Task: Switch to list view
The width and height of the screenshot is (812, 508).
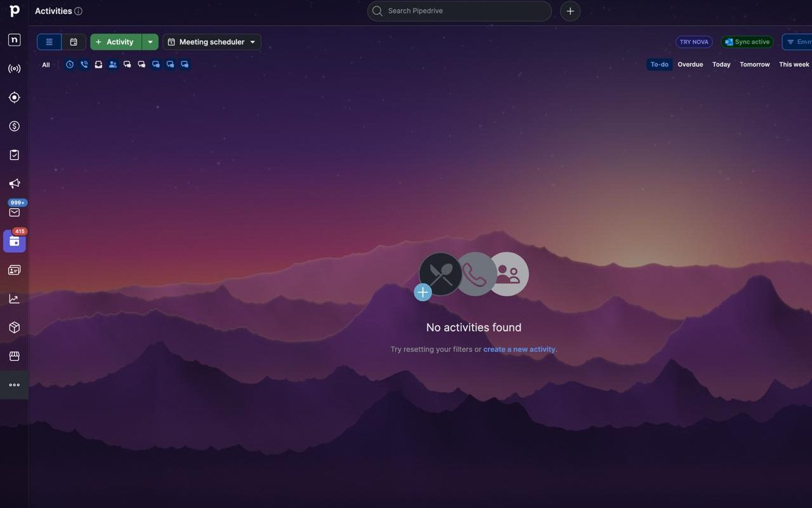Action: click(x=49, y=42)
